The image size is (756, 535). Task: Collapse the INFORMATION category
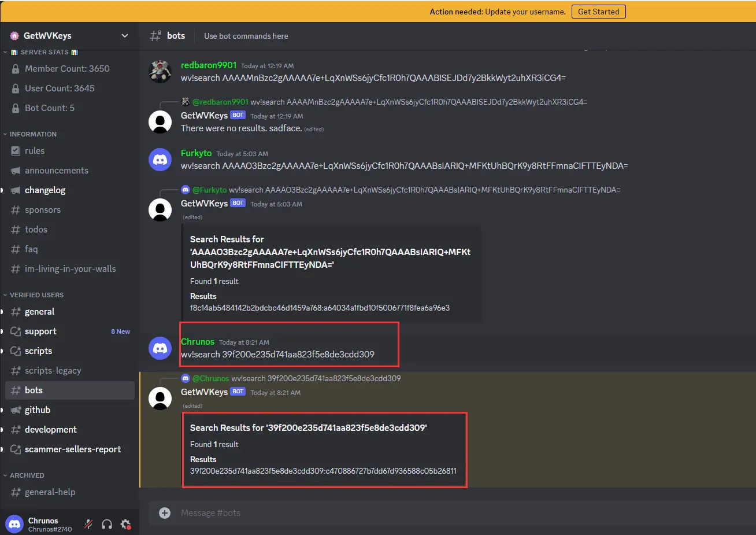click(33, 134)
